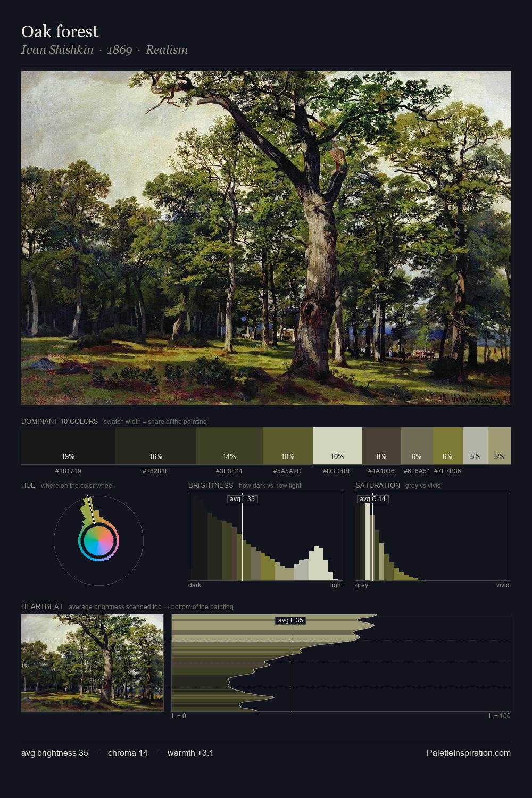Click the 'L = 100' axis label

coord(500,716)
